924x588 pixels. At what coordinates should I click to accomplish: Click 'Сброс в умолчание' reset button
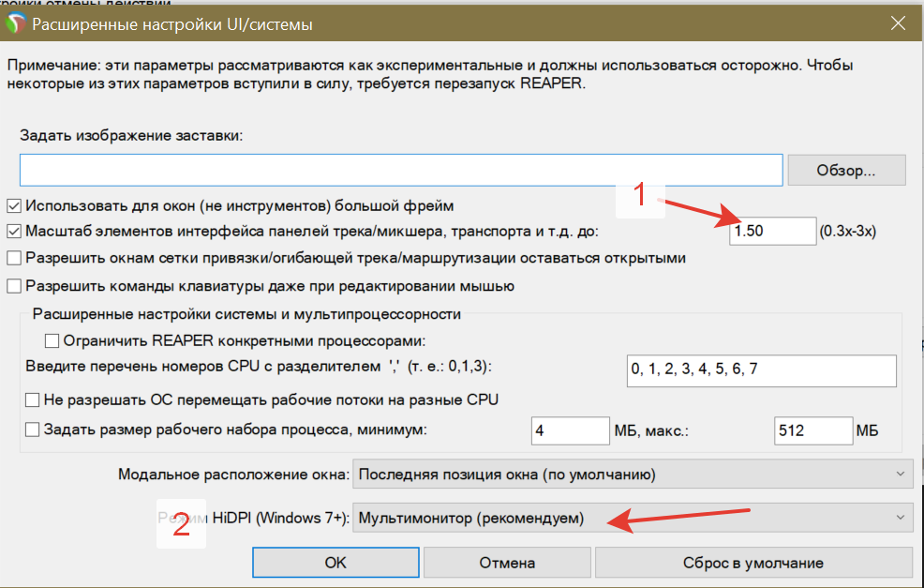click(x=753, y=563)
